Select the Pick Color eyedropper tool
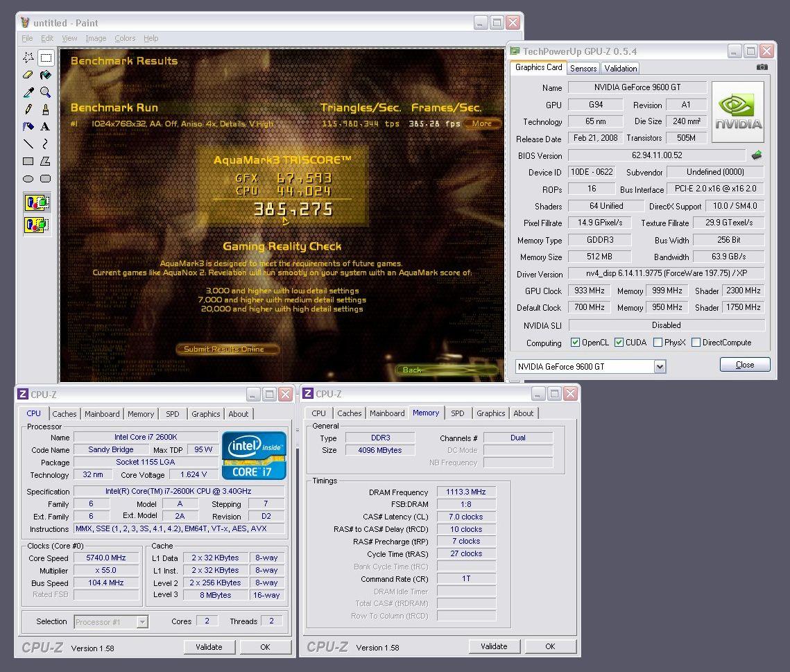Viewport: 790px width, 672px height. coord(28,92)
